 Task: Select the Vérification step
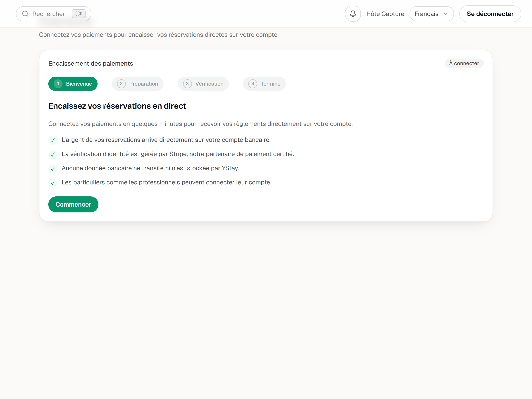click(x=203, y=84)
